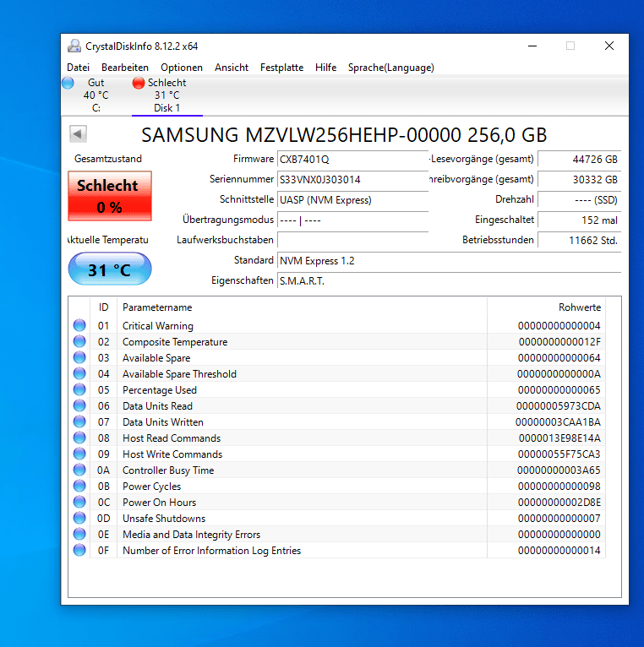The image size is (644, 647).
Task: Click the previous disk arrow button
Action: click(x=78, y=133)
